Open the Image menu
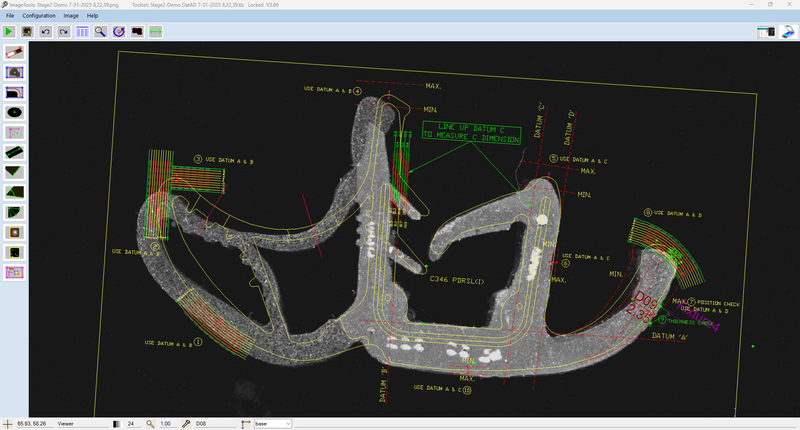 tap(71, 16)
